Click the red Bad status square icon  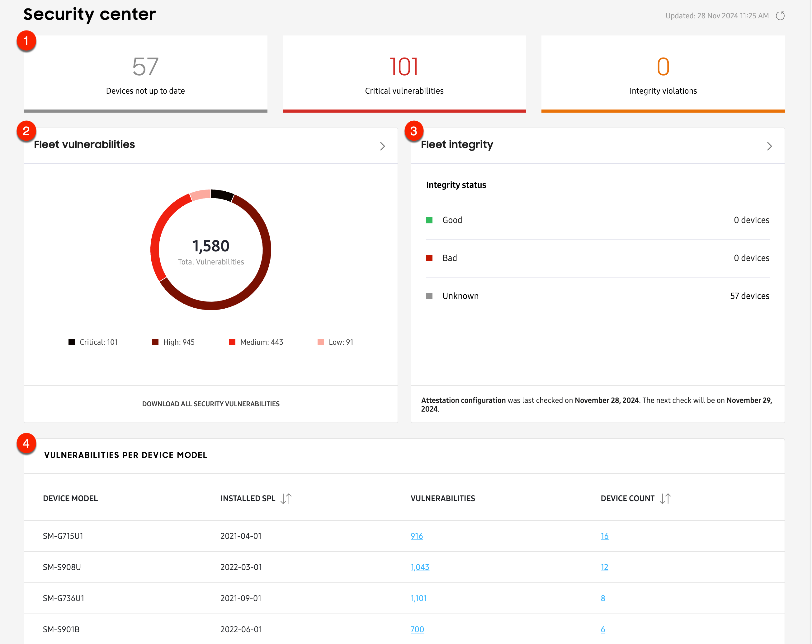[x=430, y=258]
